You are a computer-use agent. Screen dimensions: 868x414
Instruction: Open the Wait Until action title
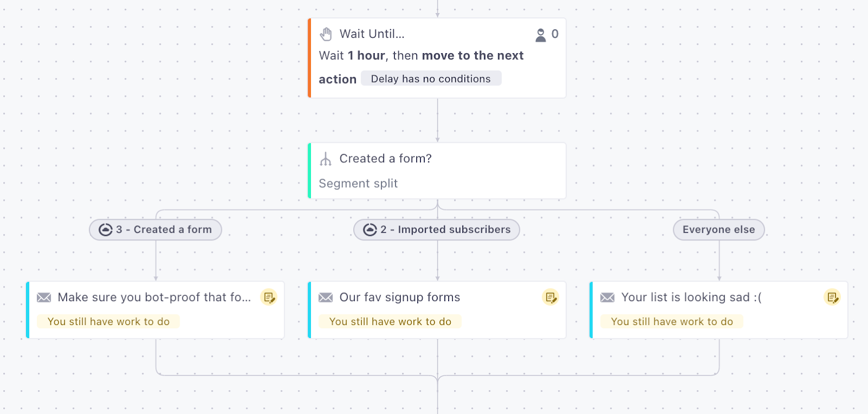pos(372,34)
